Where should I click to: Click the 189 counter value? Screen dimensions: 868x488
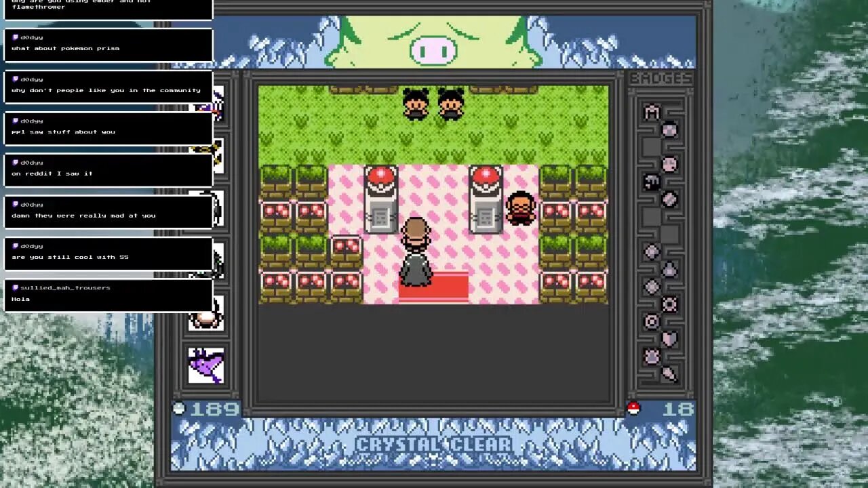[x=214, y=409]
